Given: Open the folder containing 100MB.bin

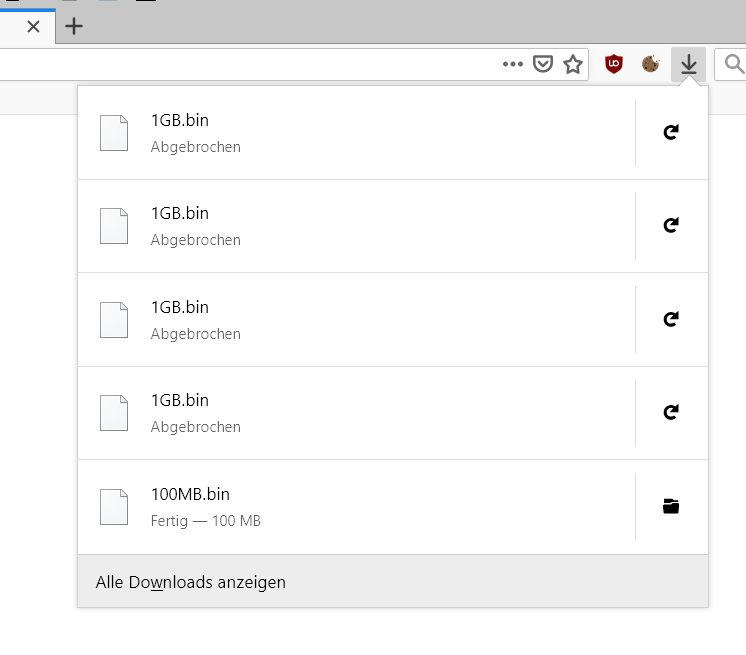Looking at the screenshot, I should [x=671, y=507].
